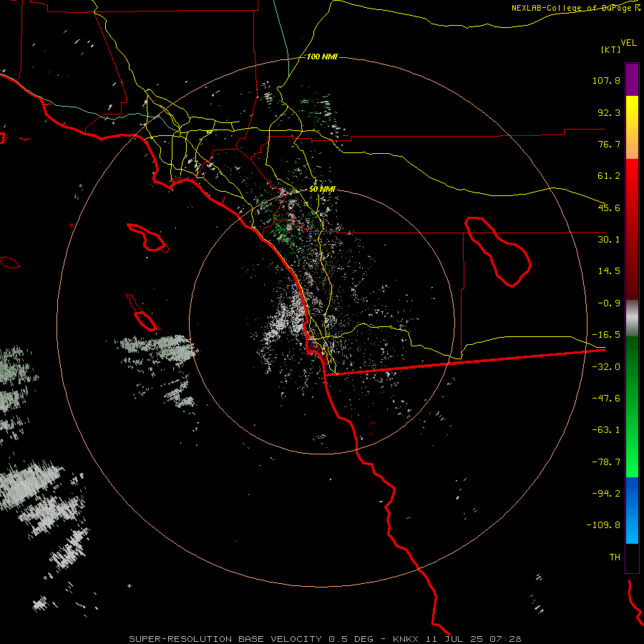
Task: Click the -94.2 scale value
Action: (x=606, y=493)
